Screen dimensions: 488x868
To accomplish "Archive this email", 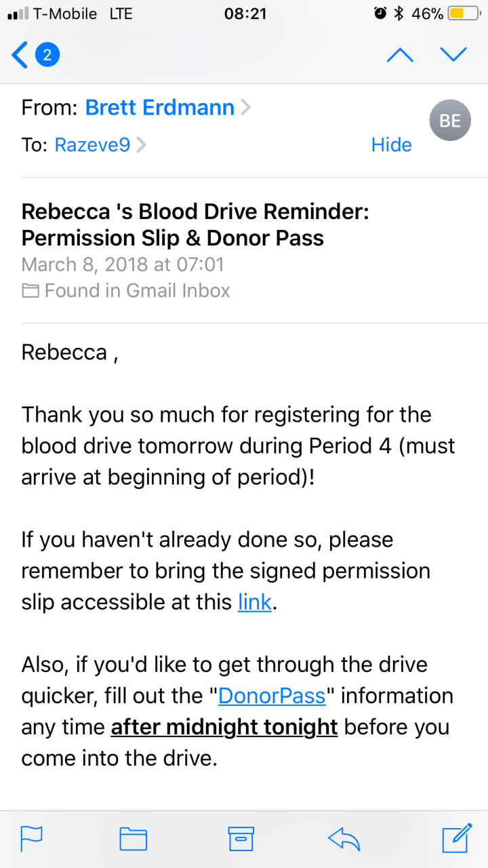I will point(241,839).
